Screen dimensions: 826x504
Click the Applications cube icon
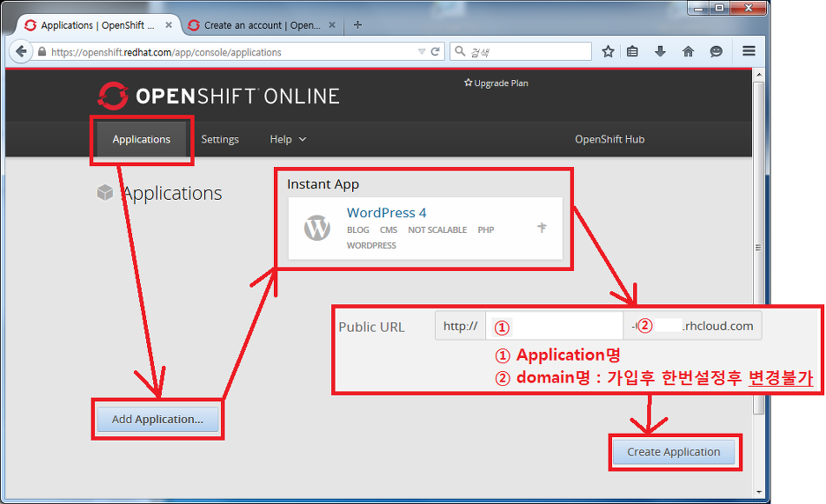point(105,193)
